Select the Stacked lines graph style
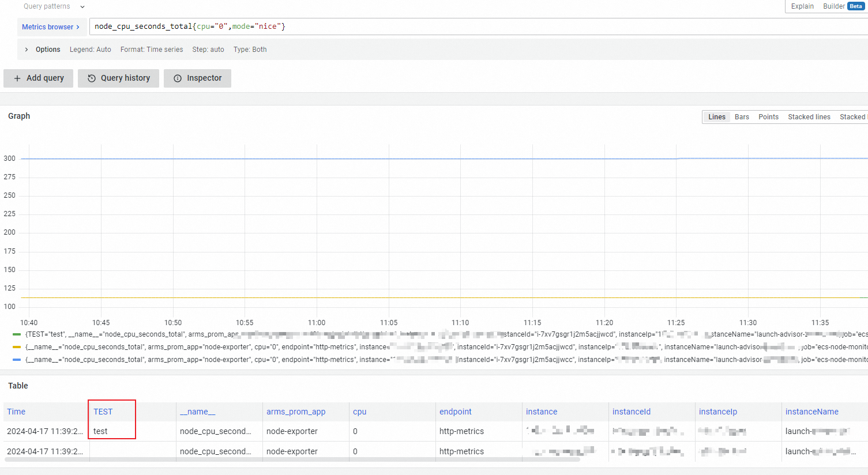The image size is (868, 475). coord(809,117)
